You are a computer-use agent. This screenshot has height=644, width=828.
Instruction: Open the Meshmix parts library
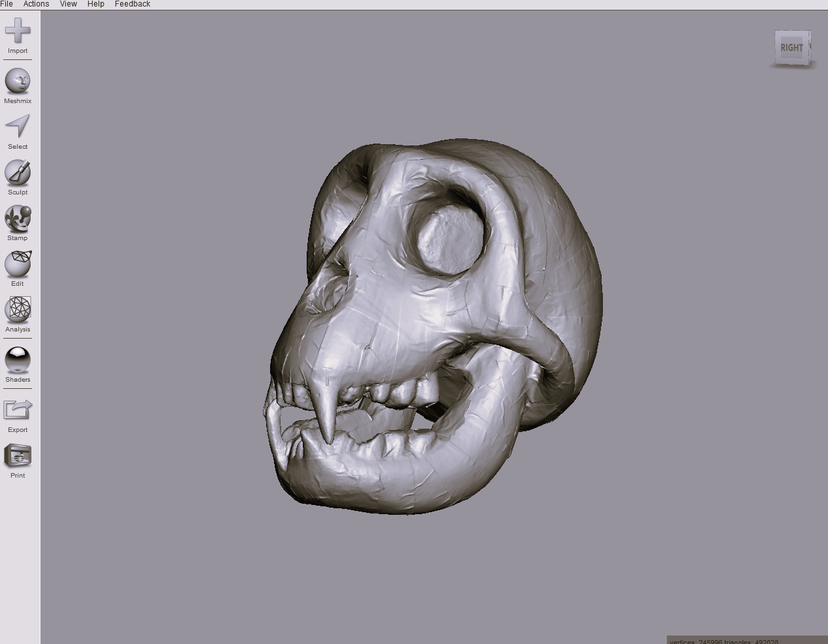pyautogui.click(x=18, y=82)
